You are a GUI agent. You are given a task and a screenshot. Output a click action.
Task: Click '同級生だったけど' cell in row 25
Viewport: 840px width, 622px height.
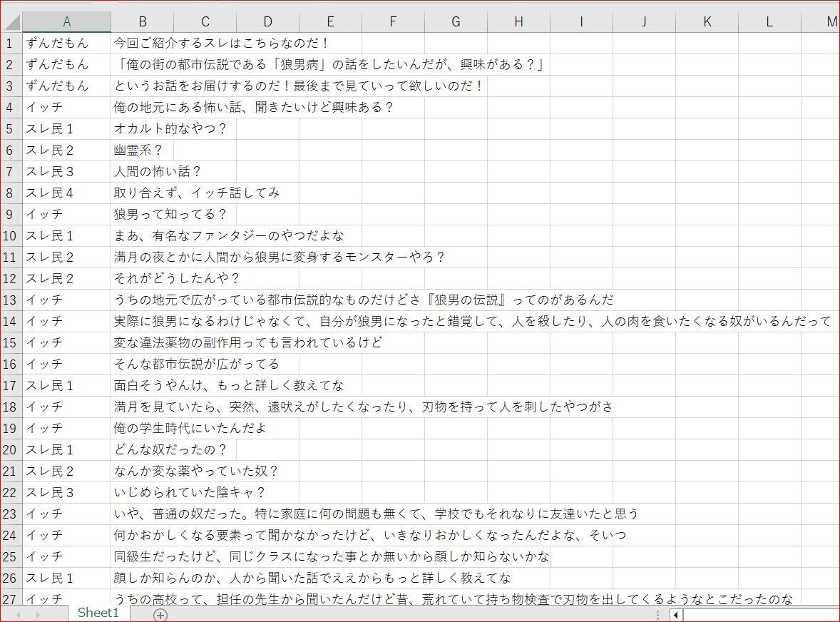click(x=331, y=557)
